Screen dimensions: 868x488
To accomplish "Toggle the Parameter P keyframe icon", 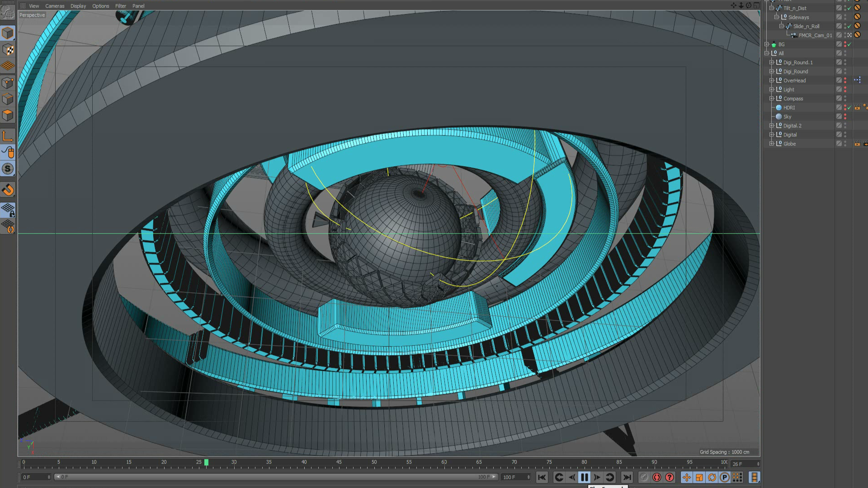I will click(x=724, y=477).
